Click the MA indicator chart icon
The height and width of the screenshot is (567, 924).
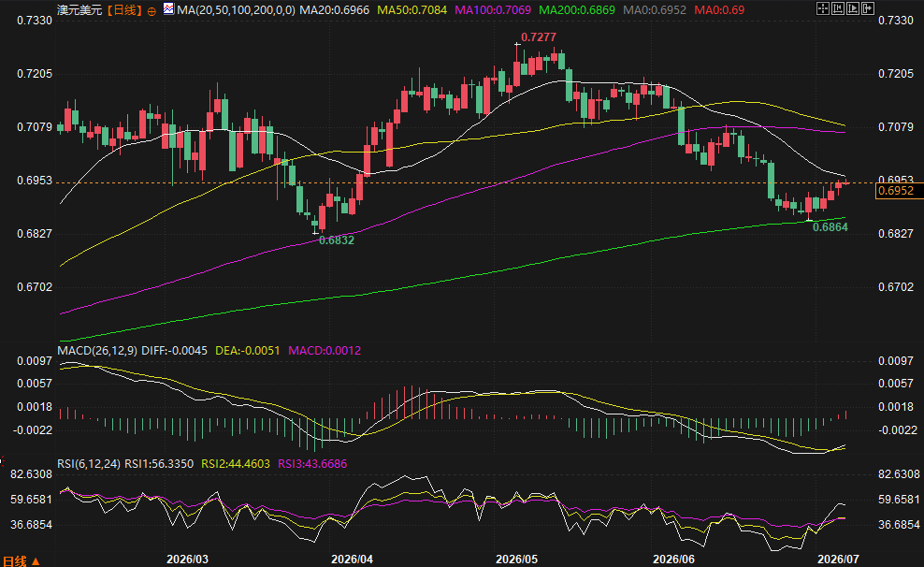tap(168, 9)
